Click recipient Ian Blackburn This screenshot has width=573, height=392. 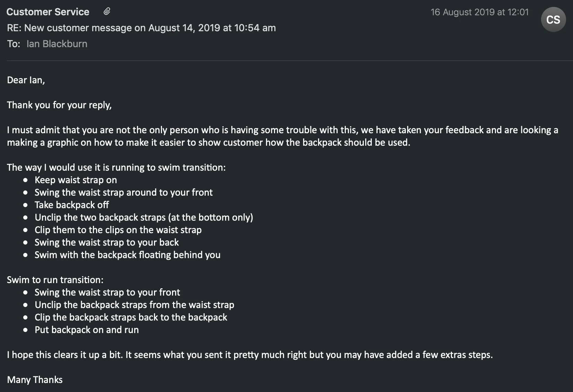tap(57, 44)
